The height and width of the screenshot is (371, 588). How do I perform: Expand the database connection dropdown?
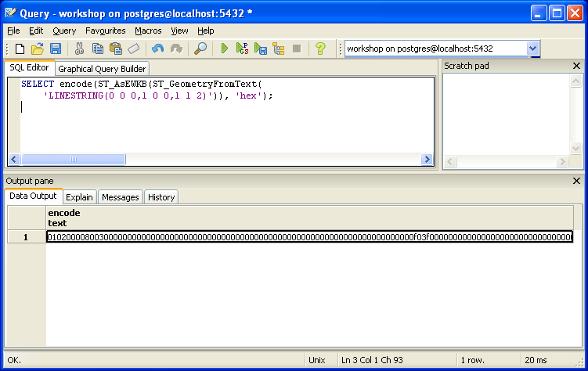(x=532, y=49)
